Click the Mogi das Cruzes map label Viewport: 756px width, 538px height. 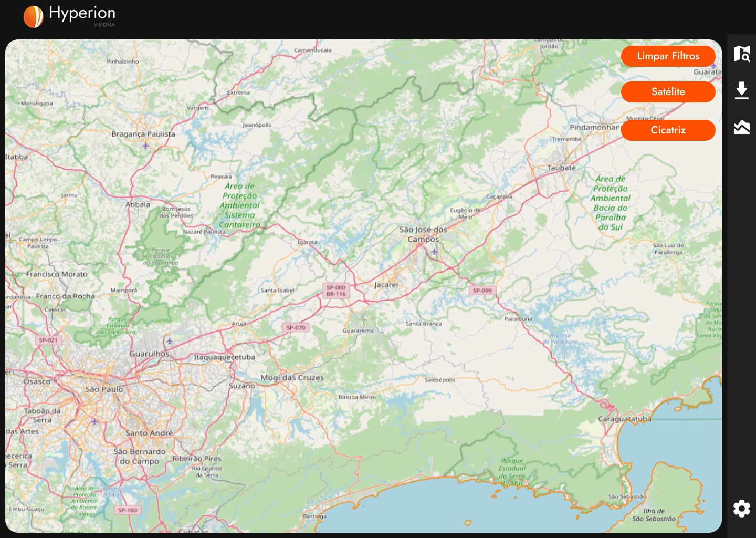tap(292, 378)
